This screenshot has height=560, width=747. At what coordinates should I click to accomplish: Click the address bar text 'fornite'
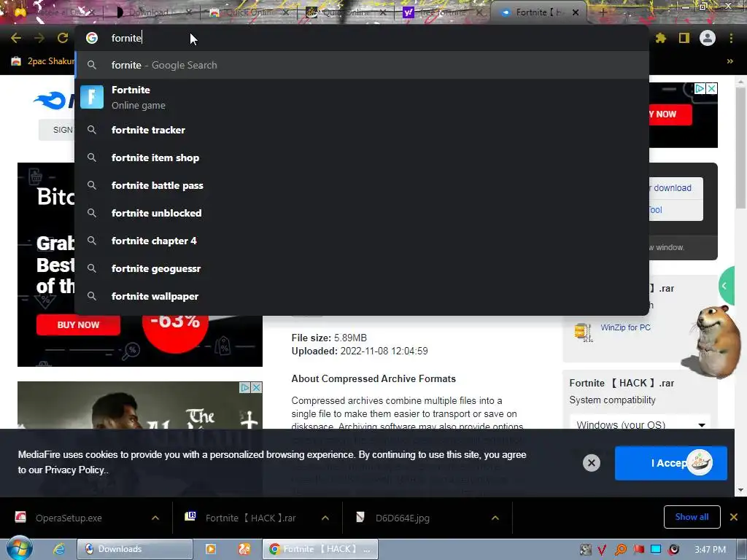126,38
